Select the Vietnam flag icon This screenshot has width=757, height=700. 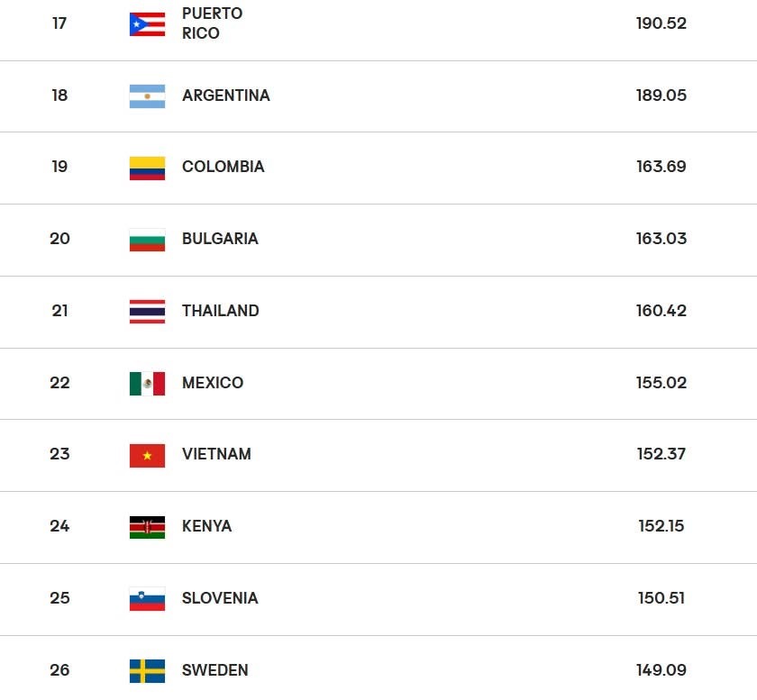[x=147, y=455]
